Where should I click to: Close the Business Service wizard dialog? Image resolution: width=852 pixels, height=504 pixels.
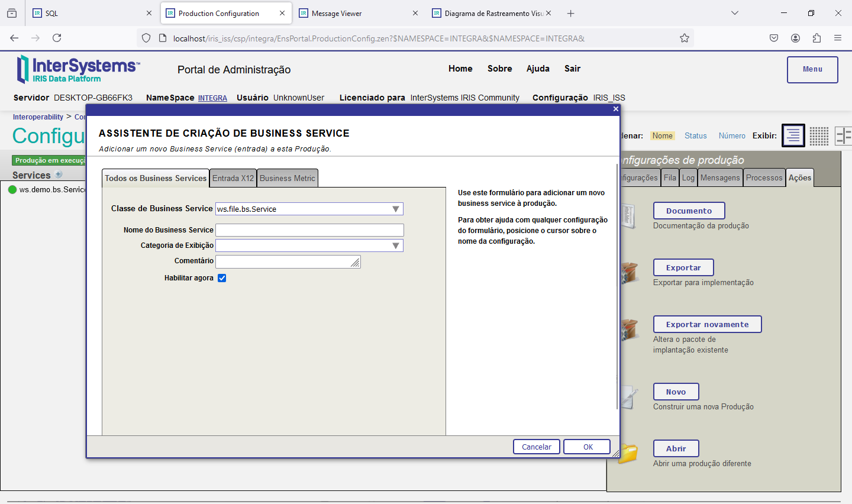[616, 109]
